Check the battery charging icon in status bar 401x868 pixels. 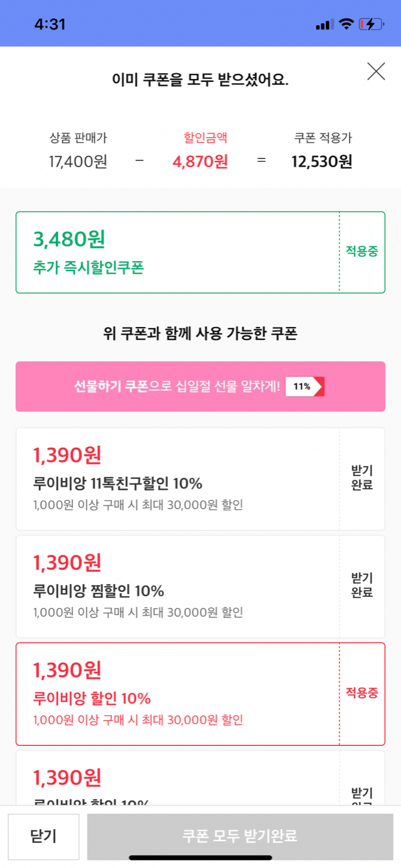point(371,24)
